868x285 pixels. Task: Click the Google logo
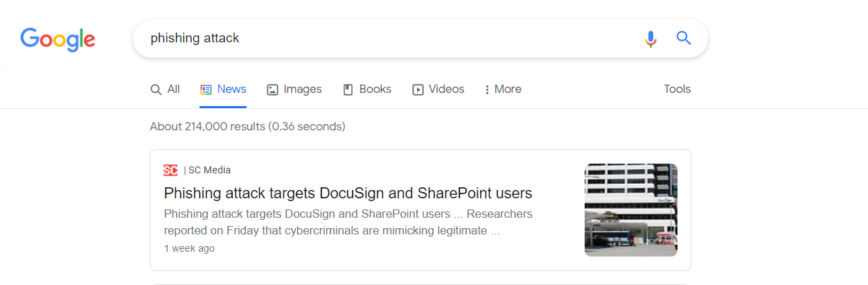(x=57, y=39)
